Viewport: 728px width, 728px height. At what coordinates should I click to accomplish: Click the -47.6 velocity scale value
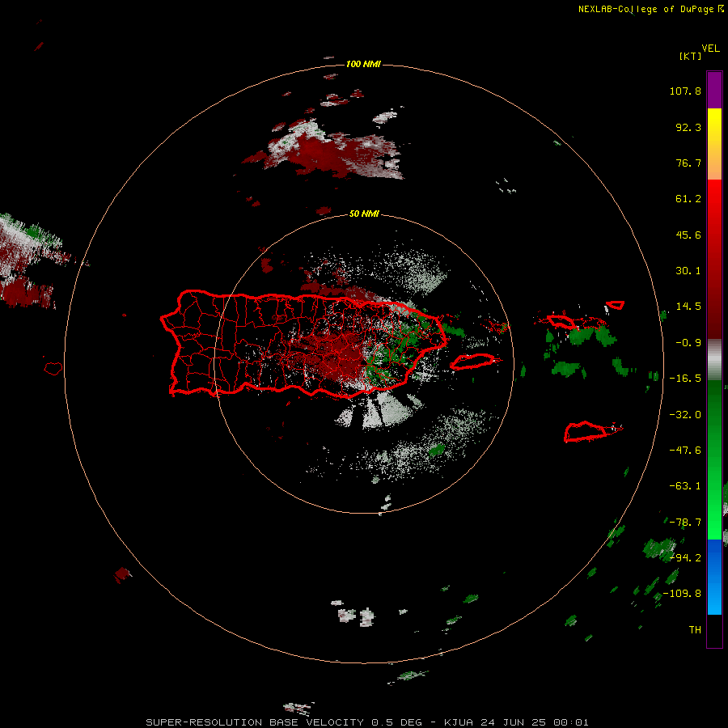pyautogui.click(x=685, y=451)
